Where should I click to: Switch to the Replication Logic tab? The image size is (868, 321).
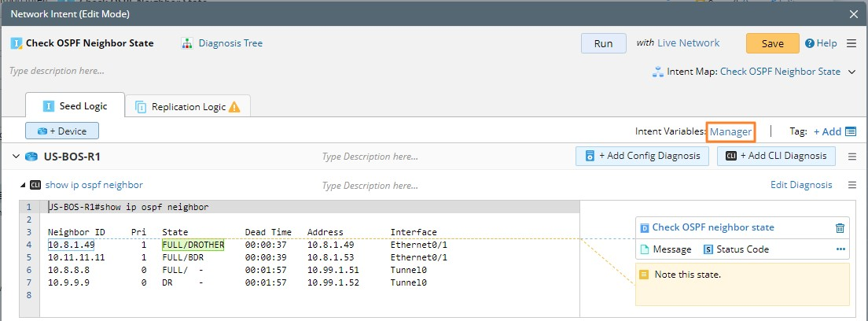[x=188, y=107]
